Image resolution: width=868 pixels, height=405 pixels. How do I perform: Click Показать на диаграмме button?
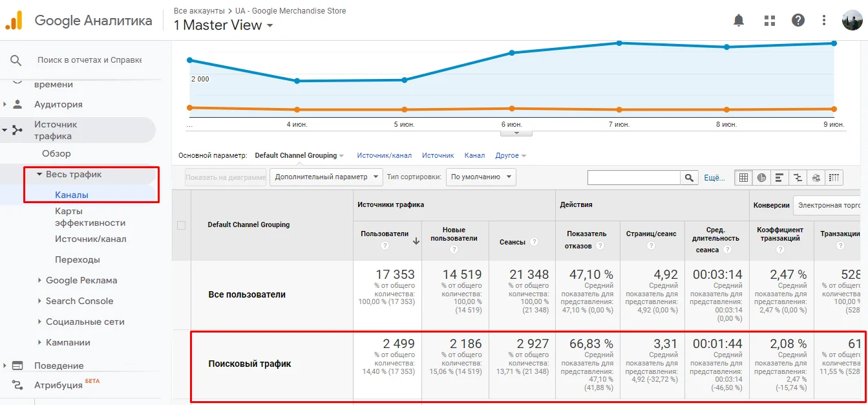[x=226, y=177]
